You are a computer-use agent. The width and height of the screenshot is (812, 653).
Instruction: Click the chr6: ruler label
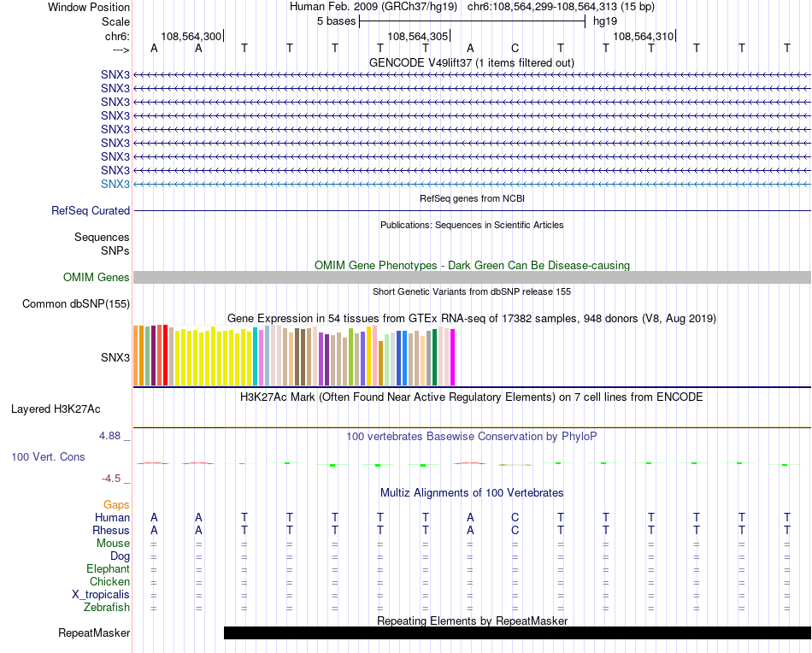[117, 36]
